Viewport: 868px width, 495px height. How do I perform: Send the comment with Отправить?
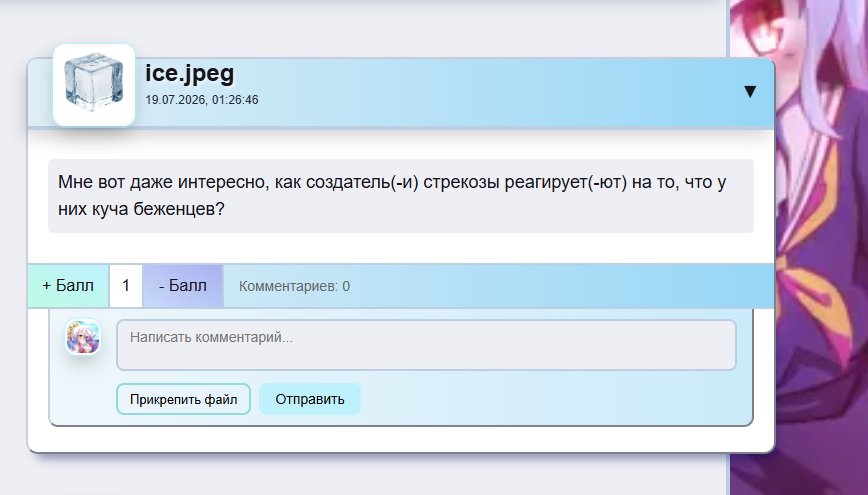click(x=310, y=399)
